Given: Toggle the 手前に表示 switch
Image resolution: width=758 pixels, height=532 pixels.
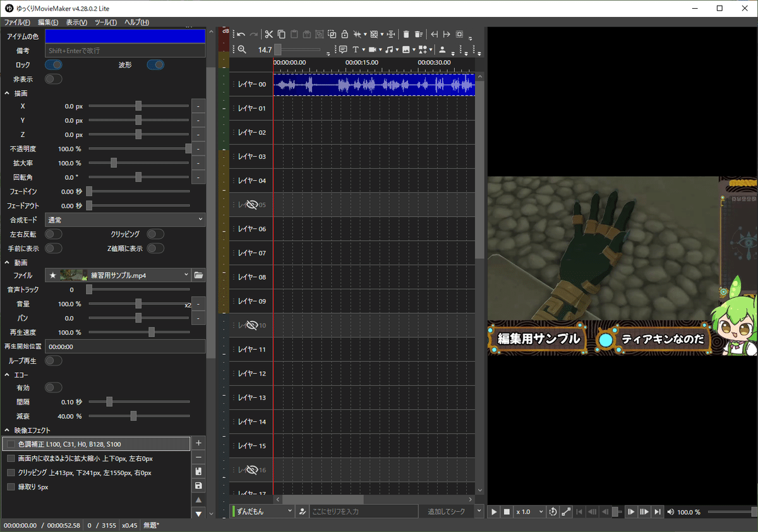Looking at the screenshot, I should point(54,249).
